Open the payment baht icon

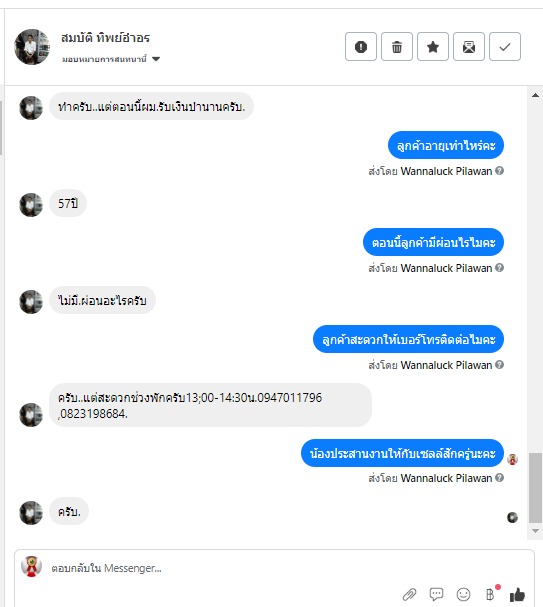pyautogui.click(x=492, y=593)
